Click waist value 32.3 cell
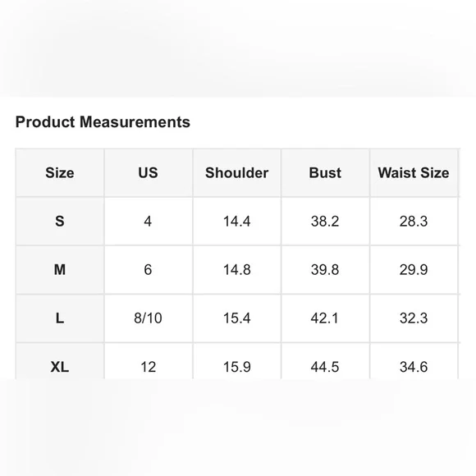This screenshot has width=476, height=476. pyautogui.click(x=414, y=318)
